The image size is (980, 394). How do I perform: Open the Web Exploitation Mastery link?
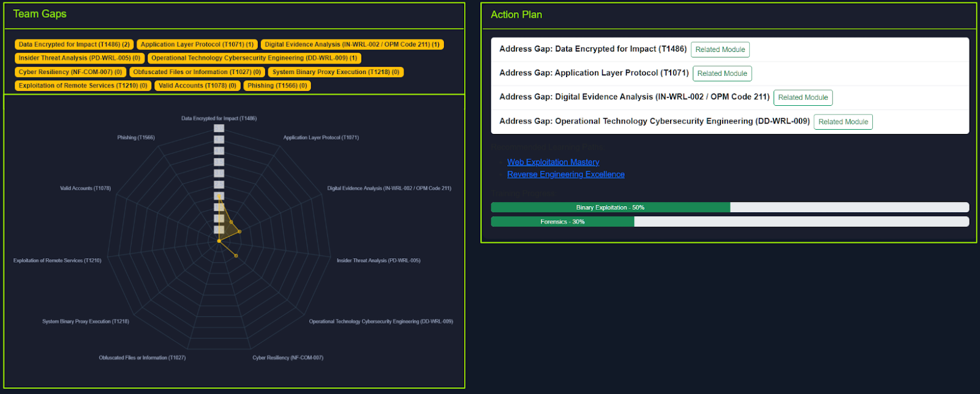(553, 162)
